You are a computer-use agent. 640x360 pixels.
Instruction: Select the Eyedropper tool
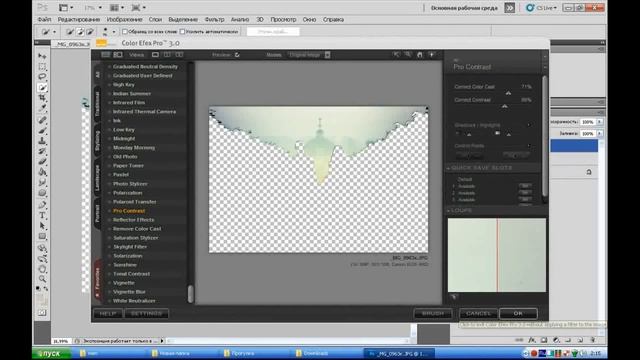coord(42,109)
